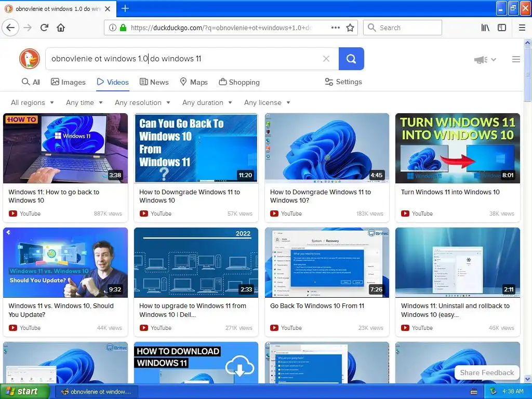This screenshot has width=532, height=399.
Task: Open the Any time filter dropdown
Action: tap(84, 102)
